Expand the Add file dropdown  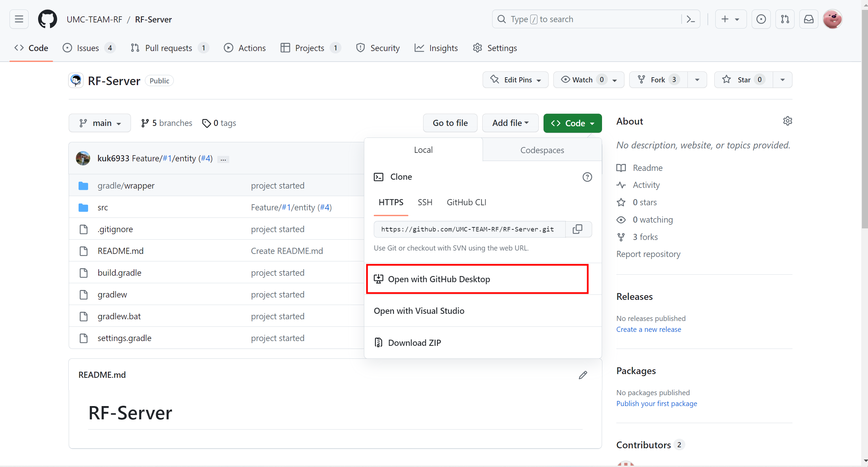tap(510, 123)
